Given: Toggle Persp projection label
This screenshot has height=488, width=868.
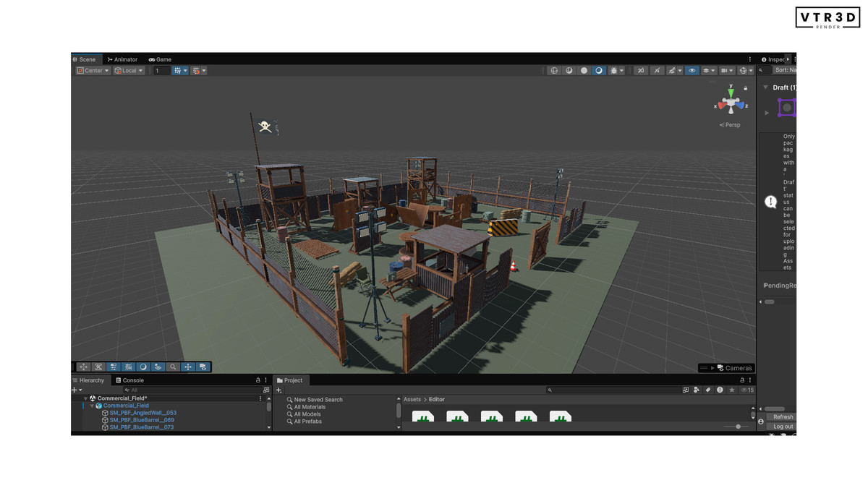Looking at the screenshot, I should coord(731,125).
